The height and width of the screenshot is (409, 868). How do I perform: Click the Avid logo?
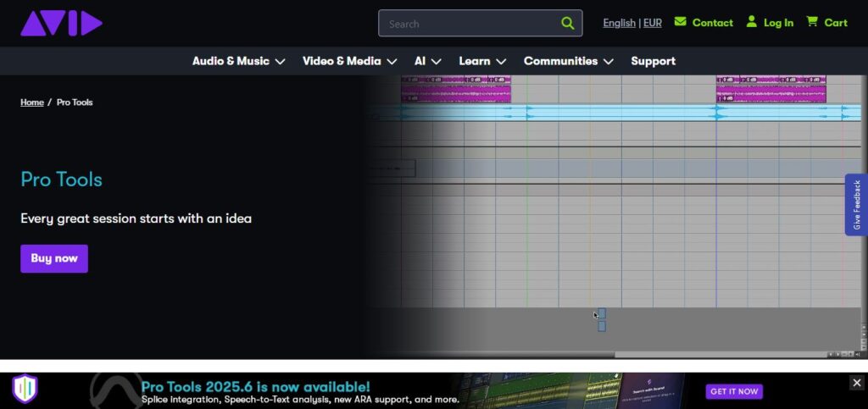click(x=61, y=23)
